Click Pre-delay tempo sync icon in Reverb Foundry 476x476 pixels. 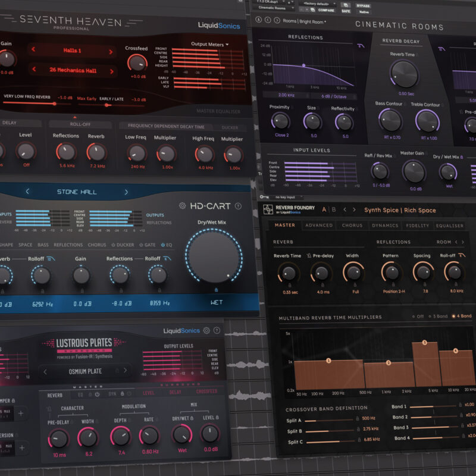[x=309, y=256]
